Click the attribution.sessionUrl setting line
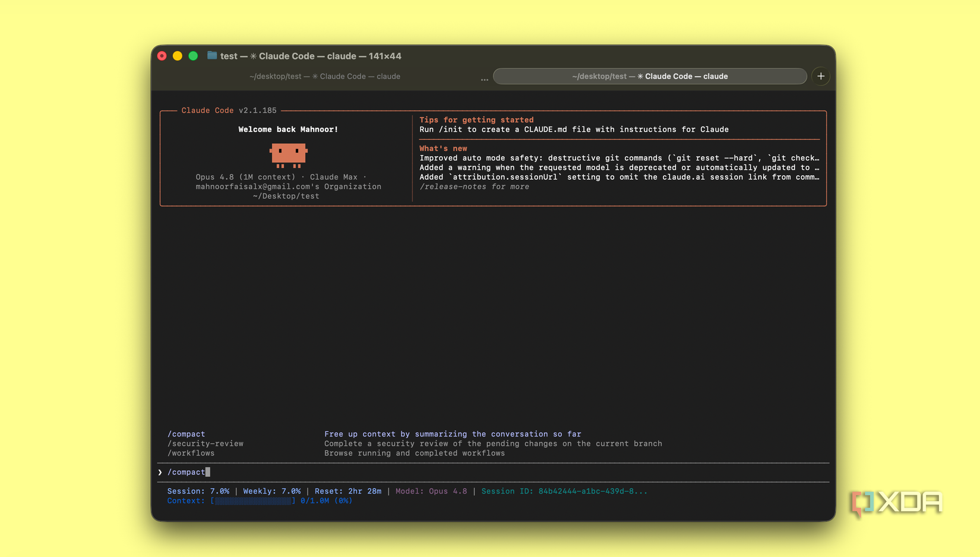 (619, 177)
